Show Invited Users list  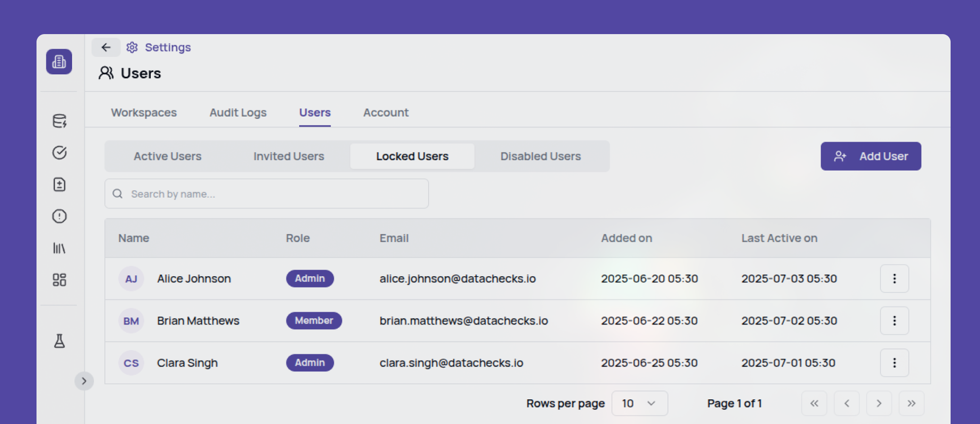[289, 156]
